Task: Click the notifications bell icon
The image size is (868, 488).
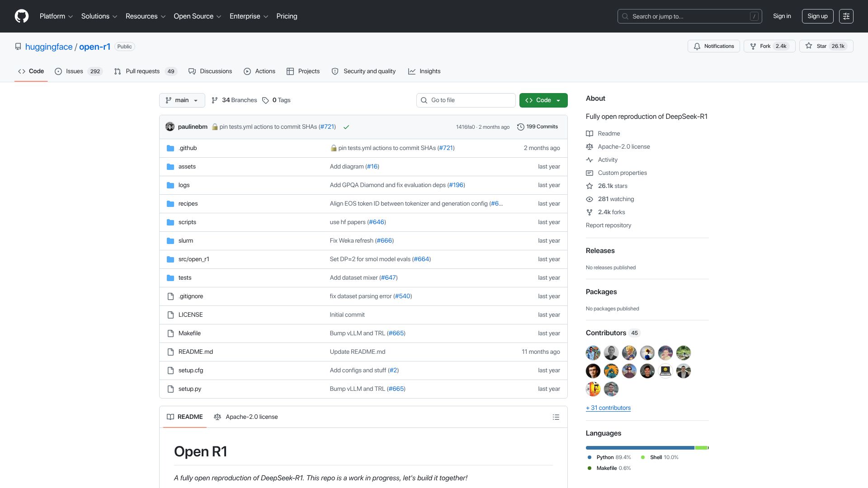Action: (697, 46)
